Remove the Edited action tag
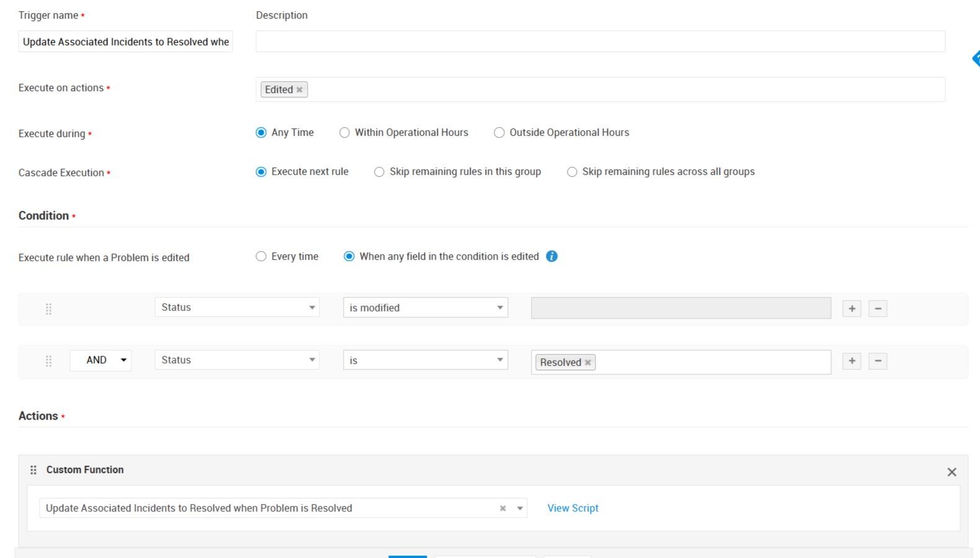The image size is (980, 558). click(300, 90)
